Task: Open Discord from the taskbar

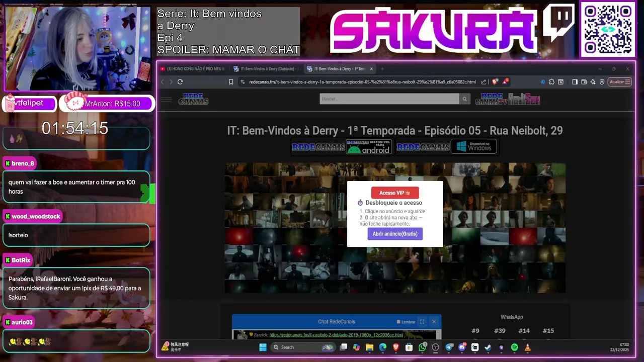Action: 462,347
